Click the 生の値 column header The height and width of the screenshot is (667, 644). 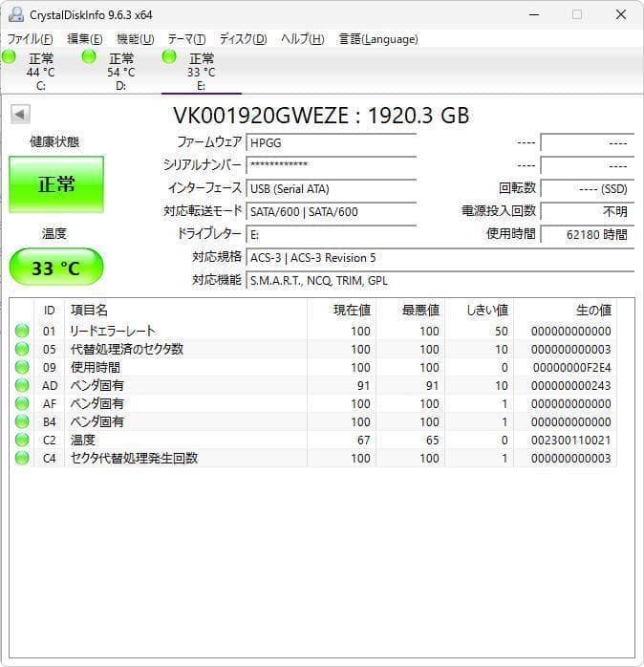566,311
